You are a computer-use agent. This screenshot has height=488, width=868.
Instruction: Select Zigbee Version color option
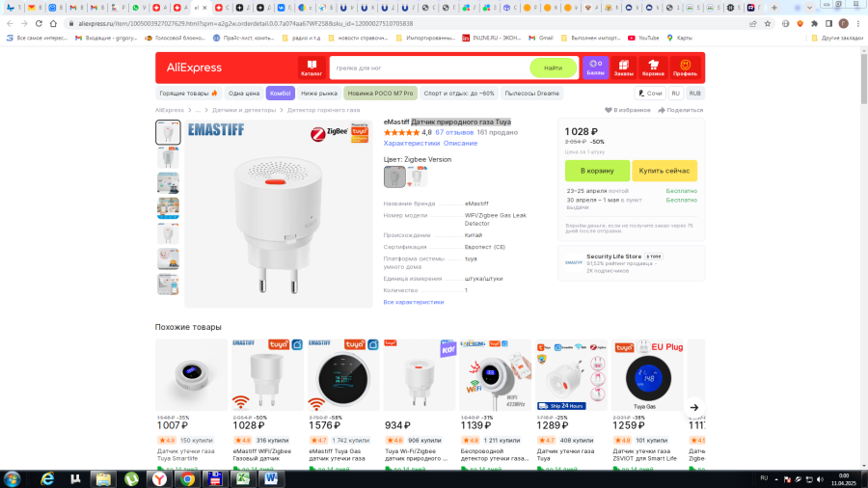coord(394,177)
